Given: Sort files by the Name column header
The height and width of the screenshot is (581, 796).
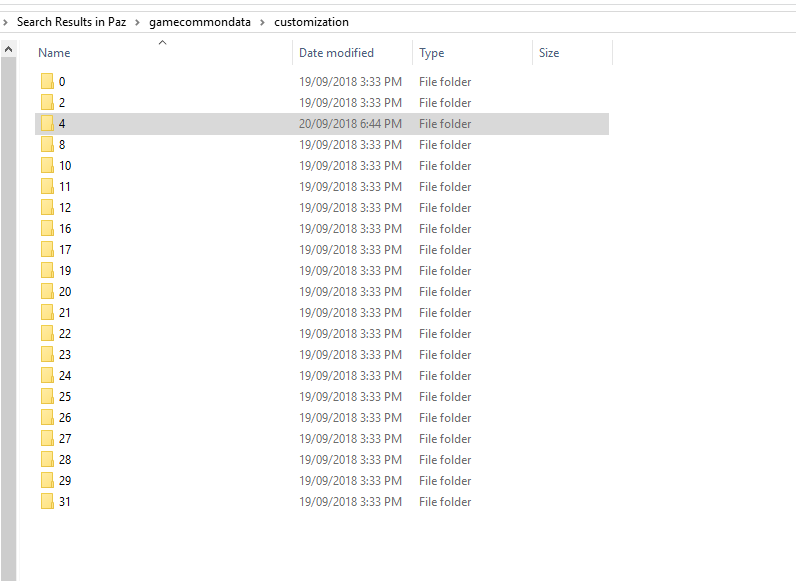Looking at the screenshot, I should (x=54, y=53).
